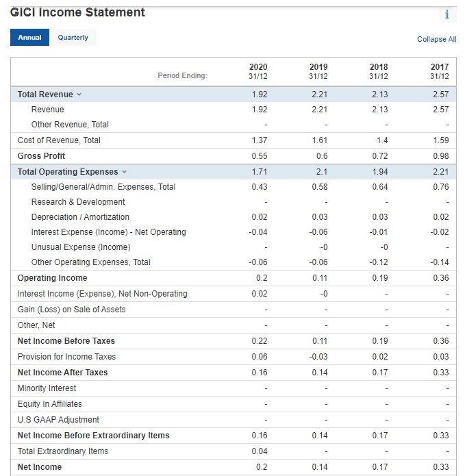Click the 2019 column header

pos(318,71)
